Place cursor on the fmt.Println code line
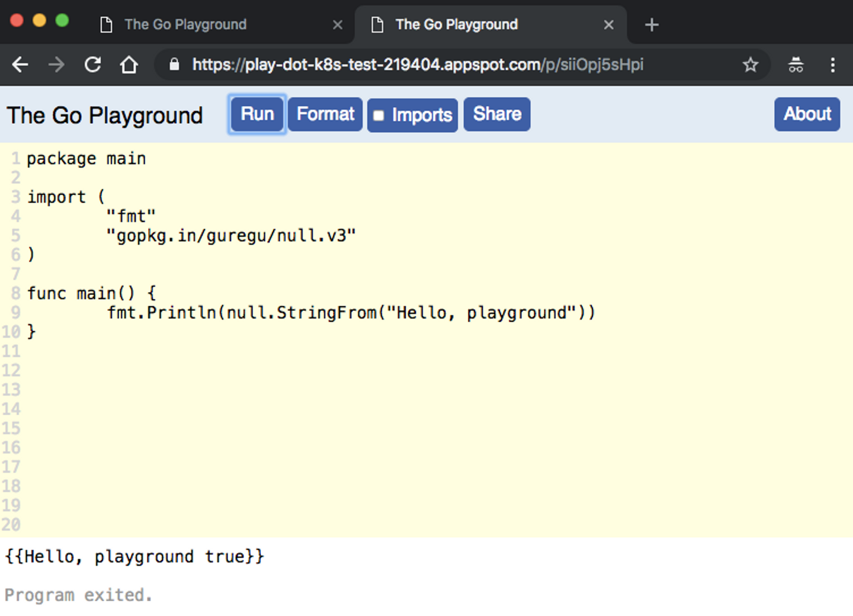Screen dimensions: 853x616 (x=351, y=313)
